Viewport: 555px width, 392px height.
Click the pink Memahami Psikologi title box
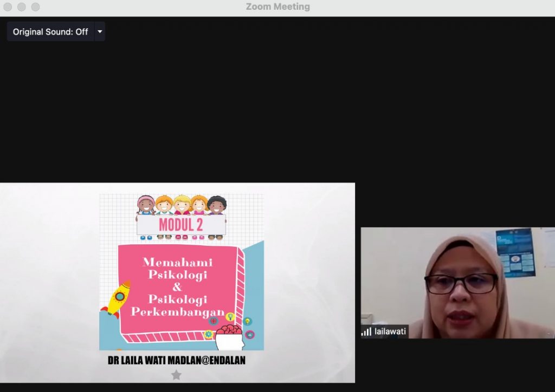pos(178,288)
